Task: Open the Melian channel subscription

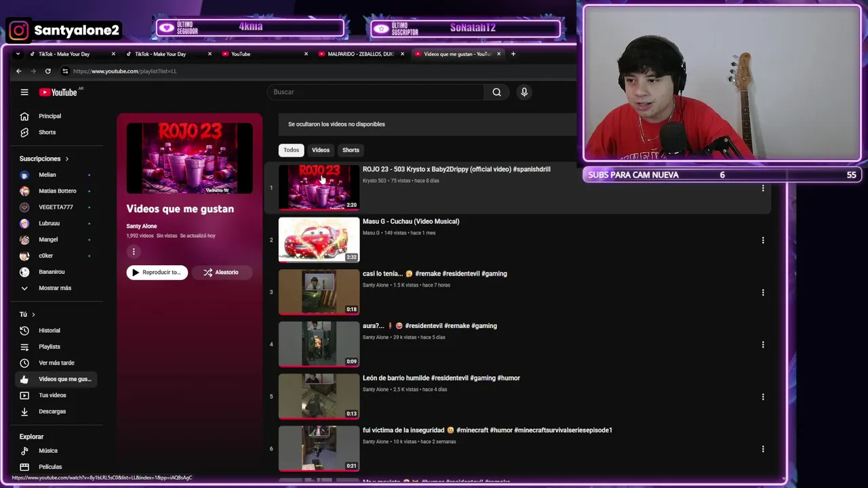Action: pyautogui.click(x=58, y=175)
